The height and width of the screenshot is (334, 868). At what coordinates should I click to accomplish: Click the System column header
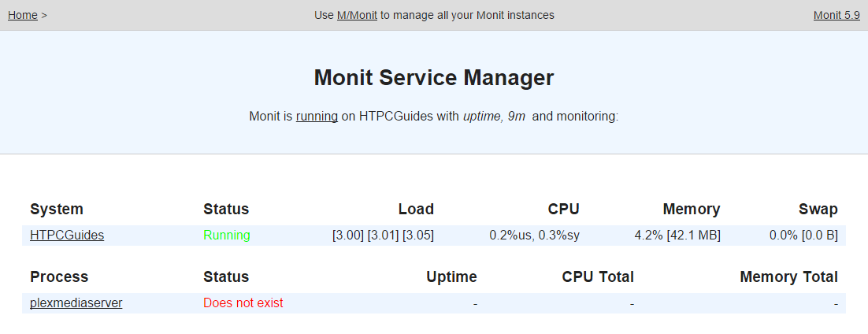(x=57, y=209)
